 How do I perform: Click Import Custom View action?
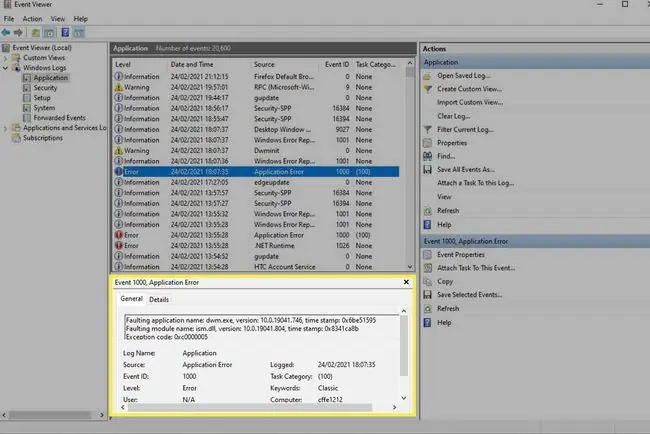tap(470, 102)
